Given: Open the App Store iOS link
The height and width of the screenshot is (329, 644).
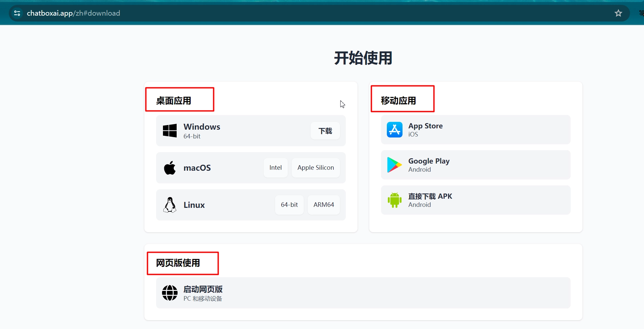Looking at the screenshot, I should tap(476, 130).
